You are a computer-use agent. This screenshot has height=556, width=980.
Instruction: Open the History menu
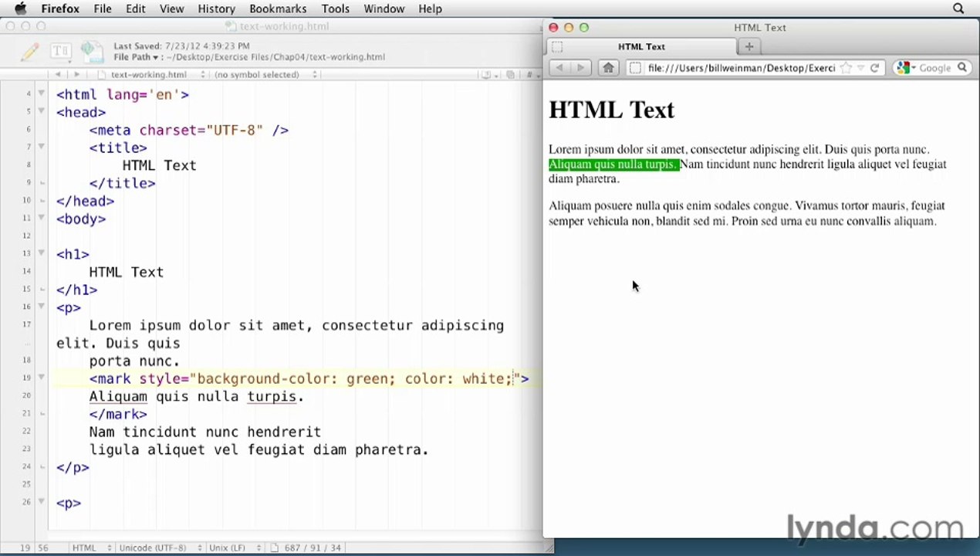[216, 8]
